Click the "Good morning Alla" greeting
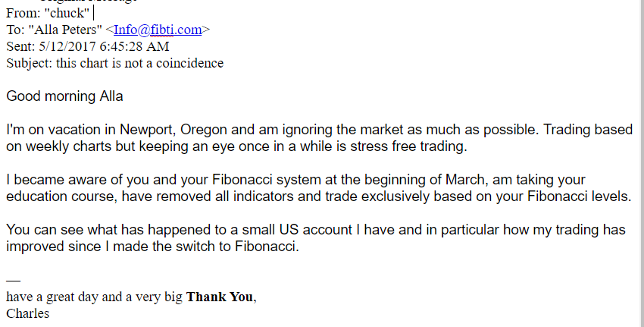This screenshot has width=644, height=327. [x=64, y=96]
